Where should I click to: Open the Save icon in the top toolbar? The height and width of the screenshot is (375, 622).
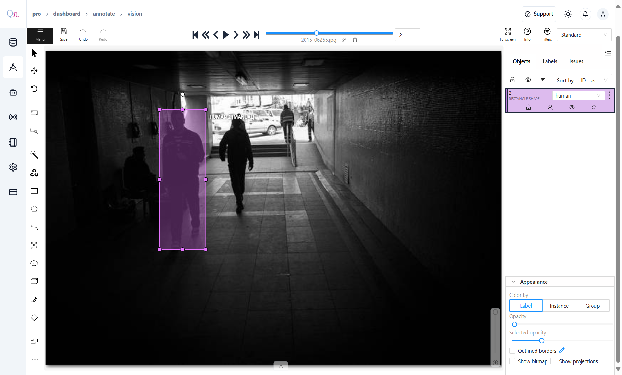click(63, 35)
